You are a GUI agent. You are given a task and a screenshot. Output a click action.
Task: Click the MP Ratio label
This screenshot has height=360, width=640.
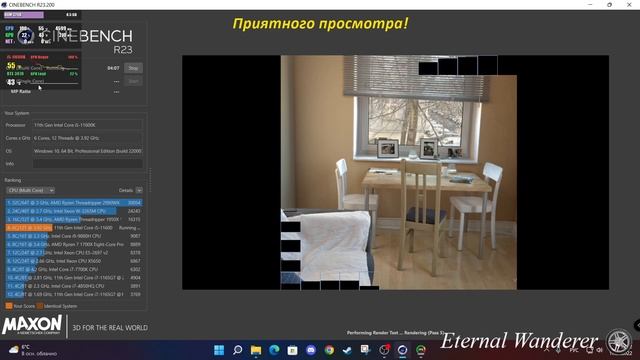tap(21, 91)
